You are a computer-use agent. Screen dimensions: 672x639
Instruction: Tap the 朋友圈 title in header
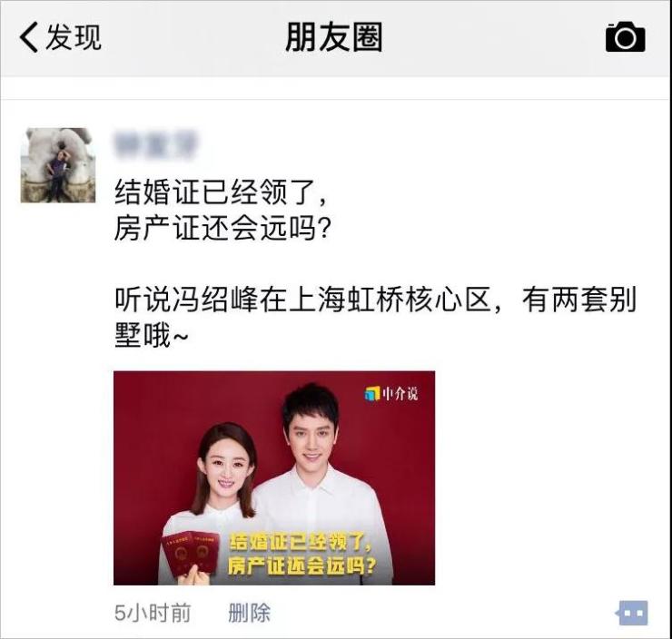(x=334, y=37)
